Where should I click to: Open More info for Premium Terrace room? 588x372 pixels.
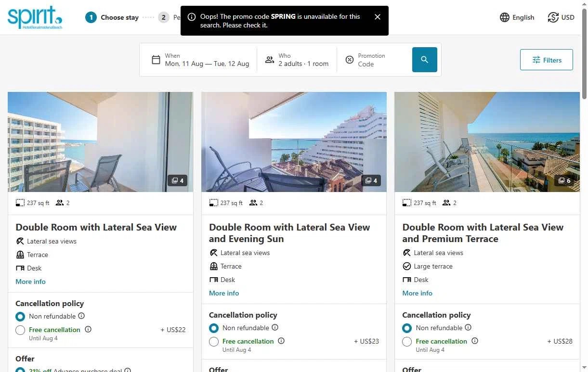coord(417,293)
